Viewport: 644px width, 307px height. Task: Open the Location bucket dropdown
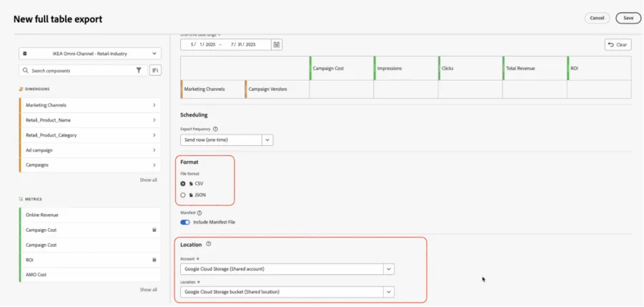pos(287,292)
